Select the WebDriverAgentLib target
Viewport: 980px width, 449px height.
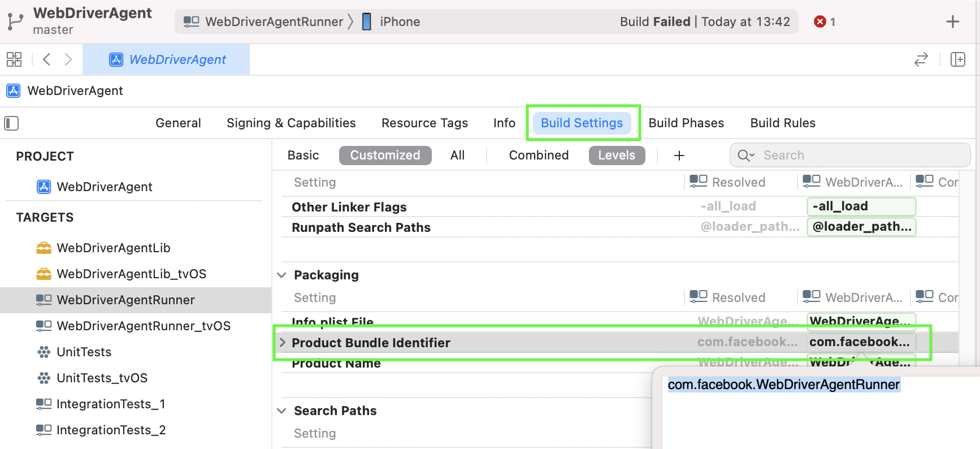pos(114,248)
